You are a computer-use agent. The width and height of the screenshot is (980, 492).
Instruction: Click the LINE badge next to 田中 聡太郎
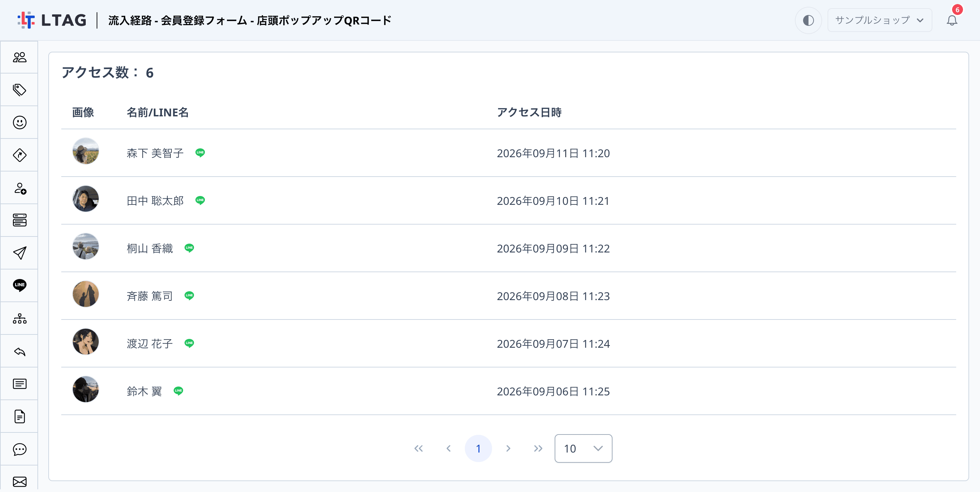[x=200, y=200]
